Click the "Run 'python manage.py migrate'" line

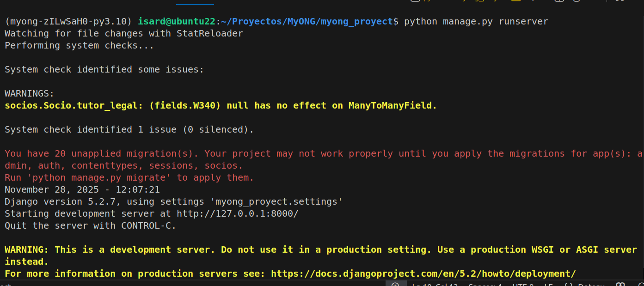129,177
